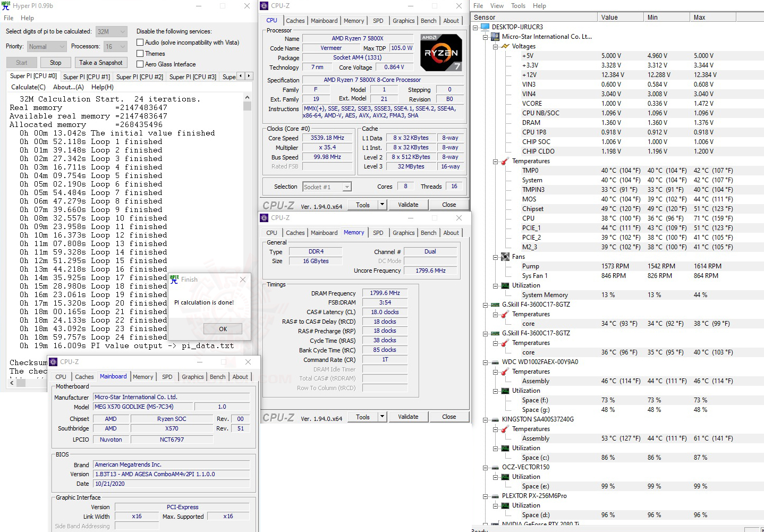The height and width of the screenshot is (532, 764).
Task: Click the computer icon beside DESKTOP-IJRUCR3
Action: [485, 27]
